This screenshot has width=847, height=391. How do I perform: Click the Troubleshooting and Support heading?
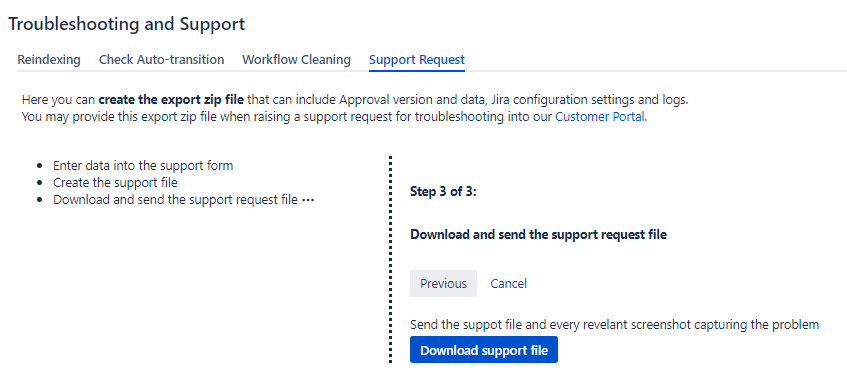pos(127,24)
